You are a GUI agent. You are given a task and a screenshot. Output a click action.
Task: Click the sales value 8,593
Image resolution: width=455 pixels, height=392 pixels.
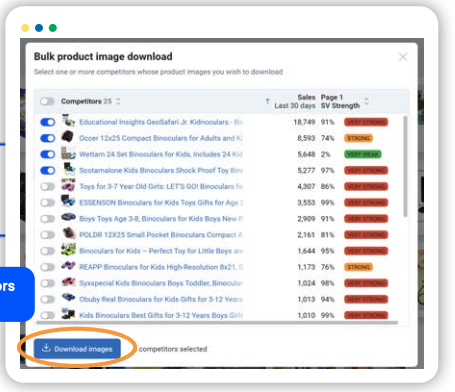[306, 138]
